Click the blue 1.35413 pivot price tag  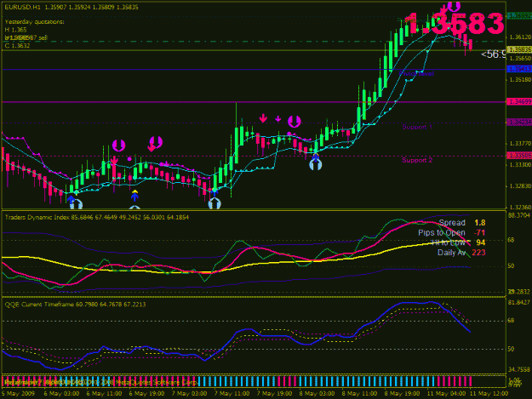point(519,69)
